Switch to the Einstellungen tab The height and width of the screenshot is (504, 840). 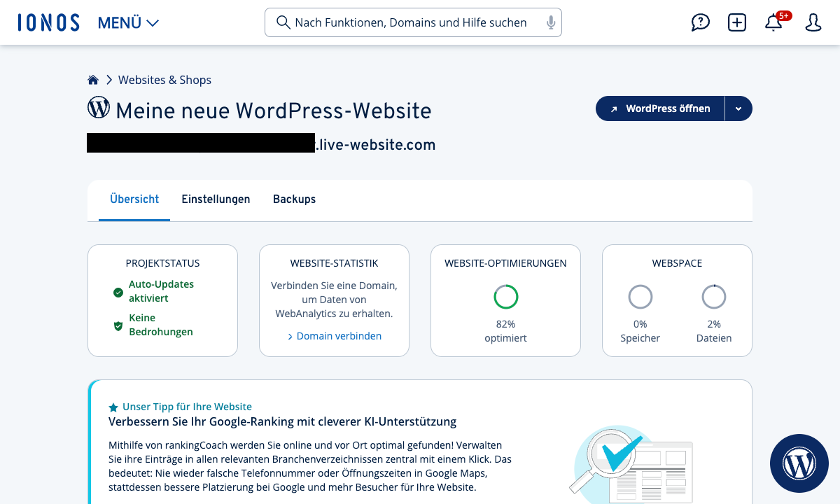216,199
